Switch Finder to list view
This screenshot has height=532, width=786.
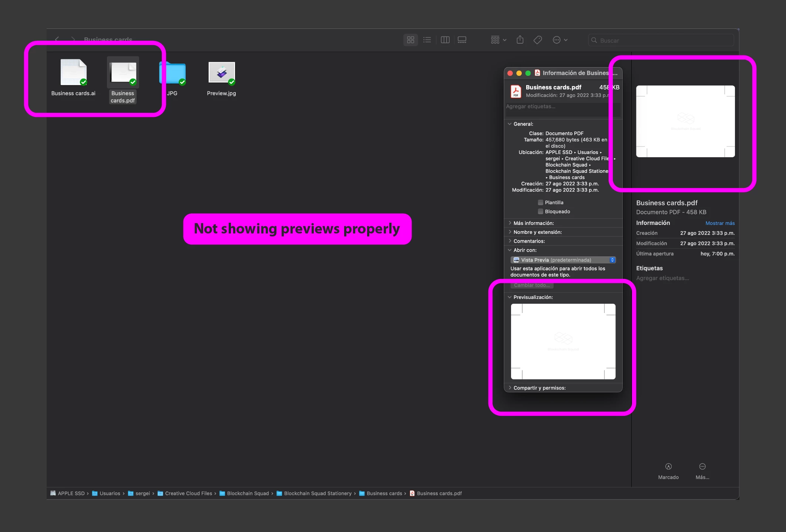pyautogui.click(x=427, y=40)
